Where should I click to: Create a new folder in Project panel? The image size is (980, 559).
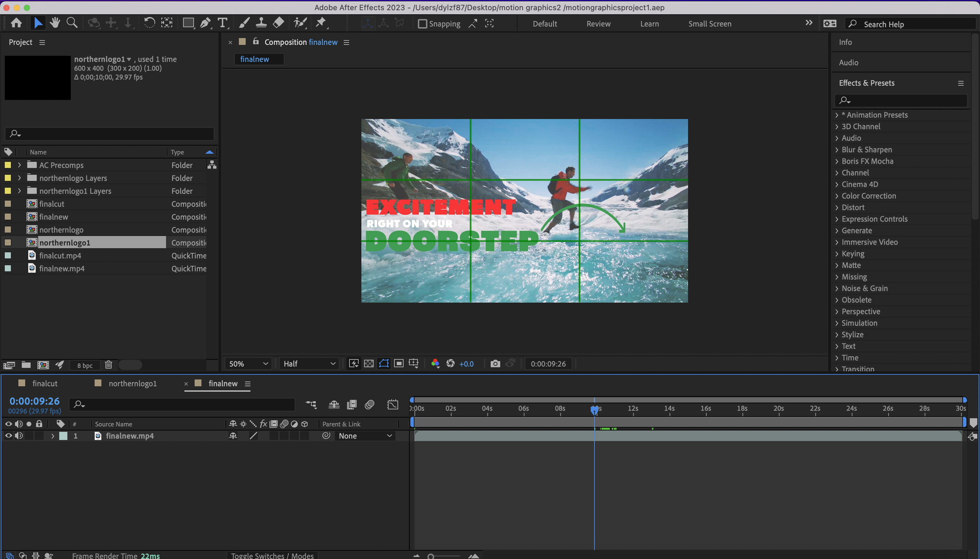click(26, 365)
